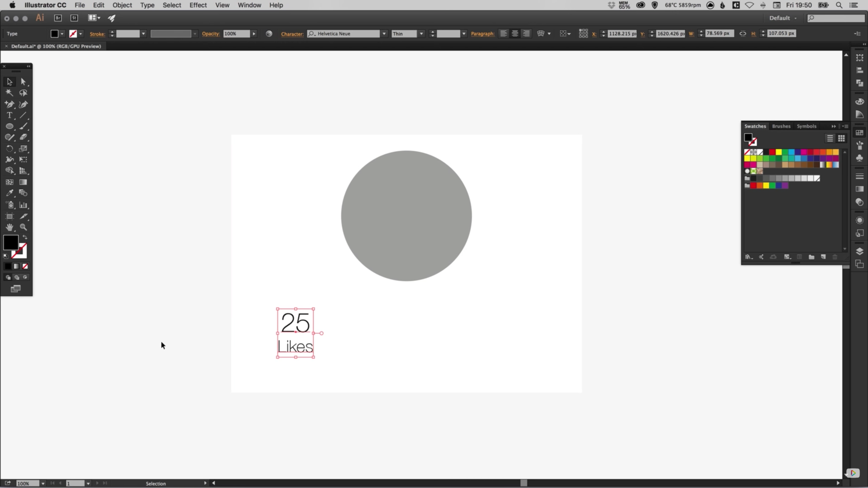The height and width of the screenshot is (488, 868).
Task: Open the font style dropdown showing Thin
Action: pos(421,33)
